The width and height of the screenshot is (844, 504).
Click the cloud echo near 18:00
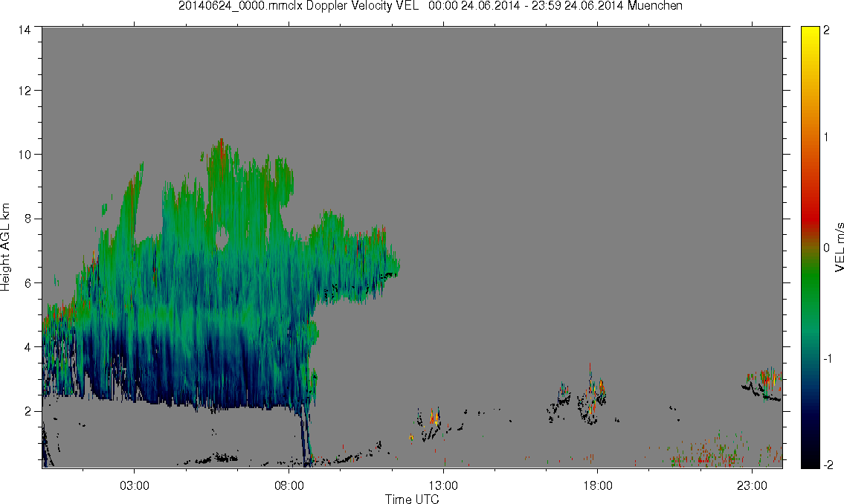pyautogui.click(x=592, y=395)
